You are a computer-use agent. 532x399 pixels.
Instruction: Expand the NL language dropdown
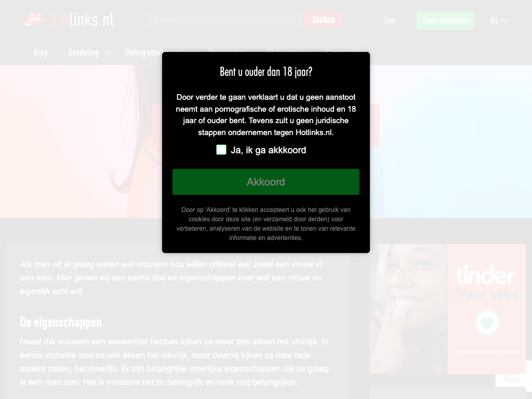(499, 21)
